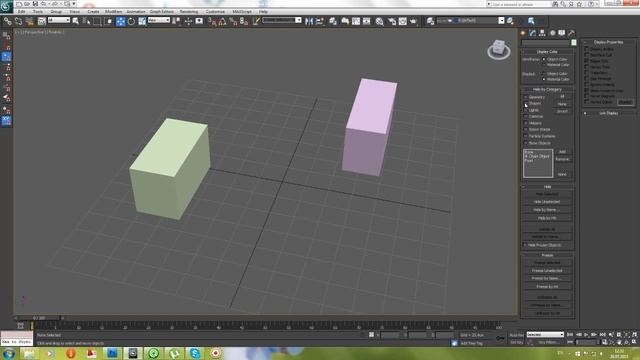Click the Angle Snap Toggle icon
Image resolution: width=640 pixels, height=360 pixels.
coord(222,21)
